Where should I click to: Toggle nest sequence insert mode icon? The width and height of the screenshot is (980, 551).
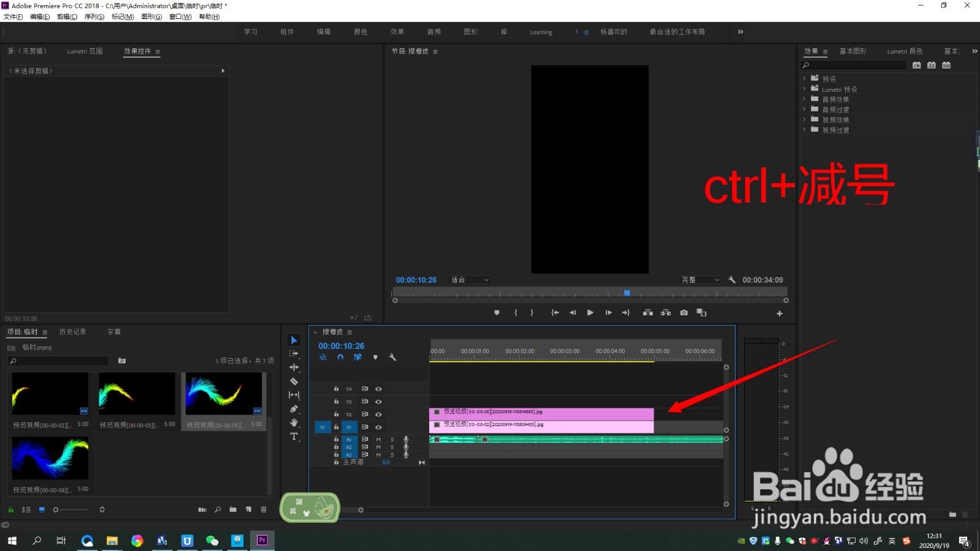[323, 358]
